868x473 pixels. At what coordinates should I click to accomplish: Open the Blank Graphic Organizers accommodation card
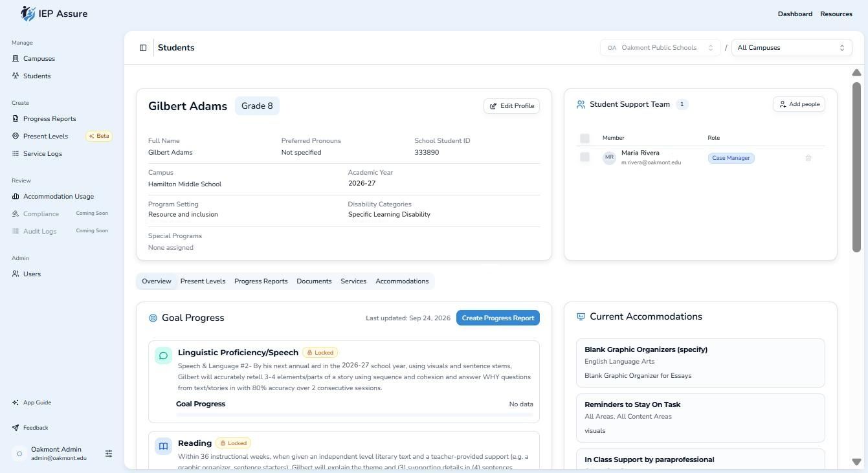pyautogui.click(x=700, y=362)
